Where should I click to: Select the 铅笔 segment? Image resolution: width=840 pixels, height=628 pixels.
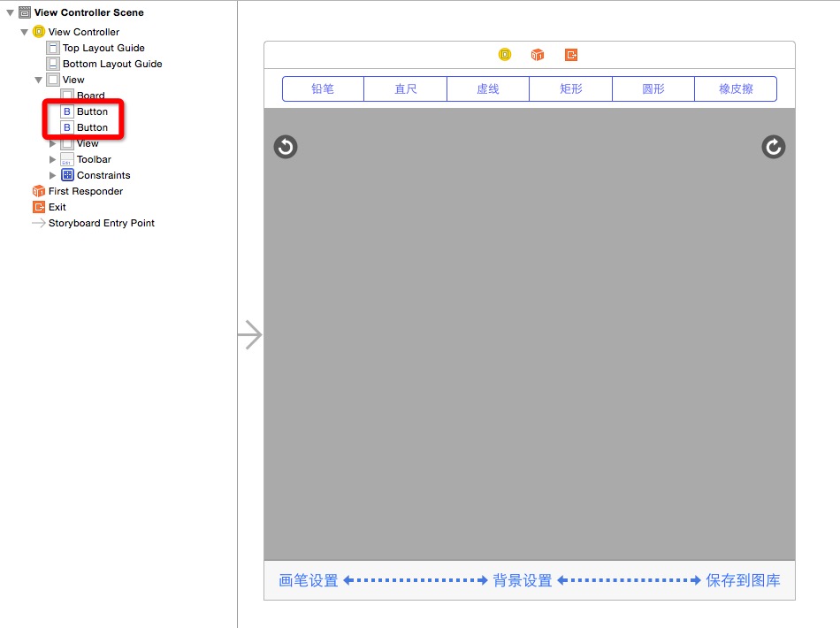[323, 89]
